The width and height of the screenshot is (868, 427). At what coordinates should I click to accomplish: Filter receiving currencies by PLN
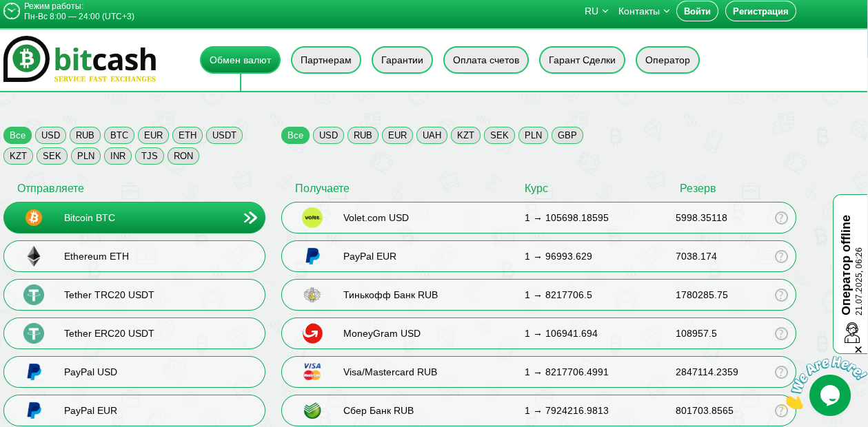tap(533, 135)
